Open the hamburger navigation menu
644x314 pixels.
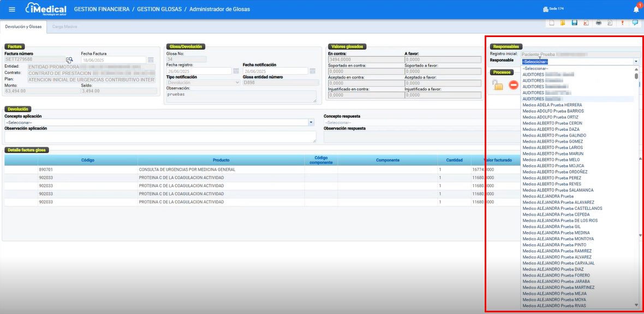[12, 9]
